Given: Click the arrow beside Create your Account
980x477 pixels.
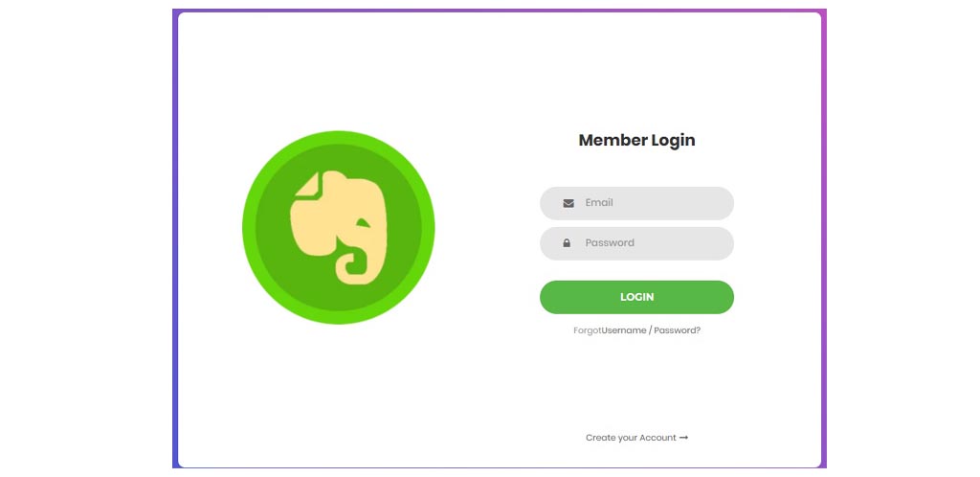Looking at the screenshot, I should 683,438.
